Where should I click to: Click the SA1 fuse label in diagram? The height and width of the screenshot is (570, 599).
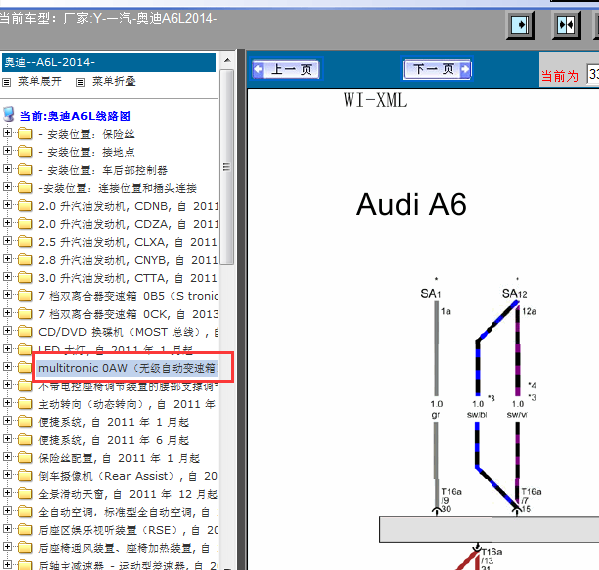(x=431, y=293)
